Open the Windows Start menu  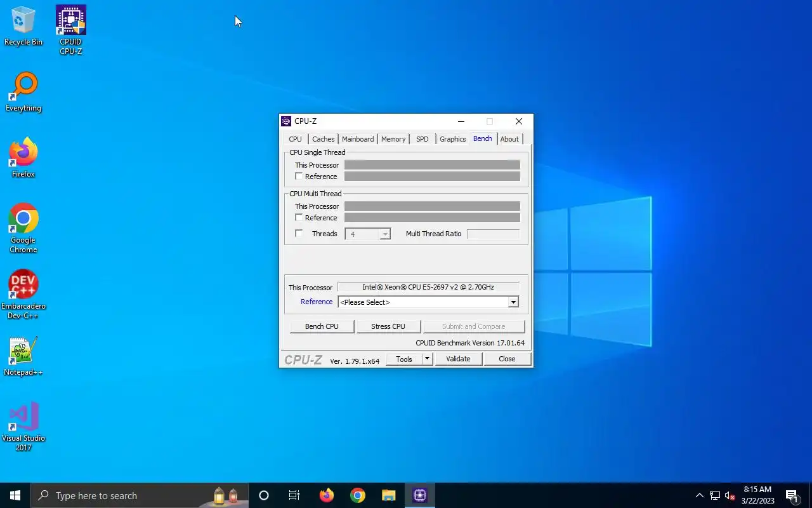(15, 495)
